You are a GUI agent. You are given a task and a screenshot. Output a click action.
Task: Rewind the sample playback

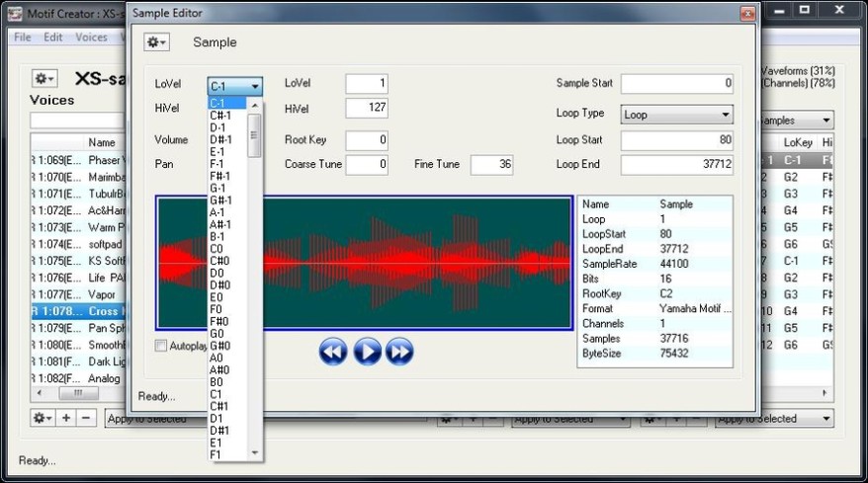coord(333,352)
